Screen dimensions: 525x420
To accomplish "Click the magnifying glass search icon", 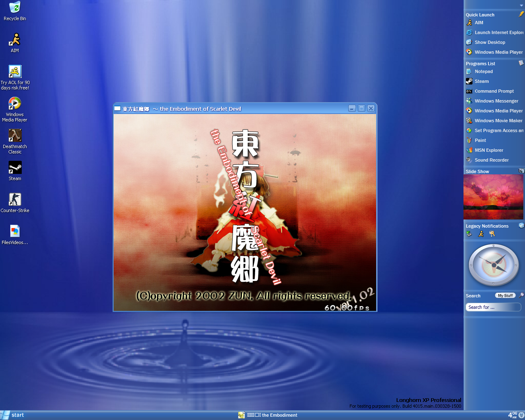I will pyautogui.click(x=521, y=295).
